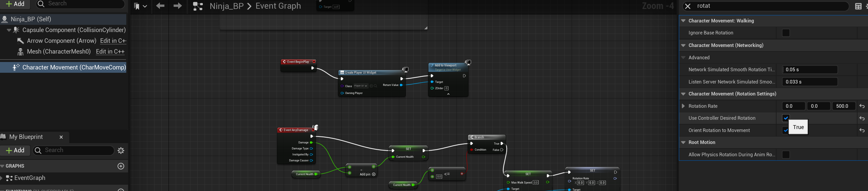Close the My Blueprint tab
This screenshot has width=868, height=191.
(61, 137)
